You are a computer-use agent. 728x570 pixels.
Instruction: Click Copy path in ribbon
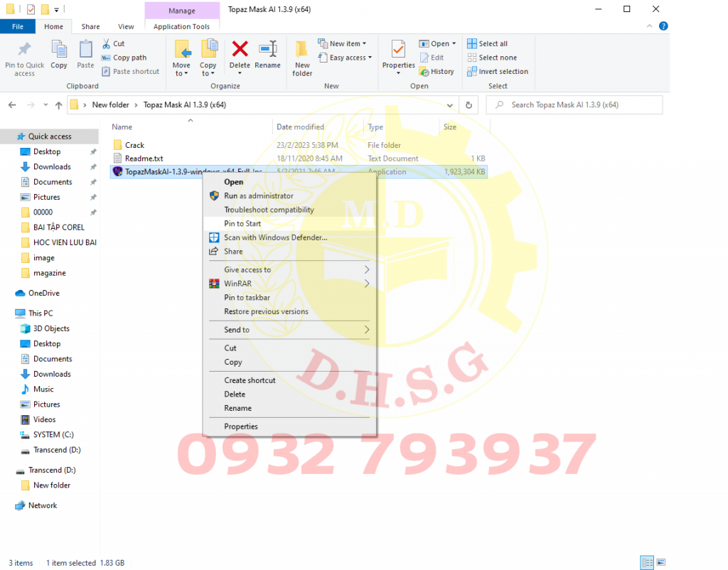click(x=124, y=58)
